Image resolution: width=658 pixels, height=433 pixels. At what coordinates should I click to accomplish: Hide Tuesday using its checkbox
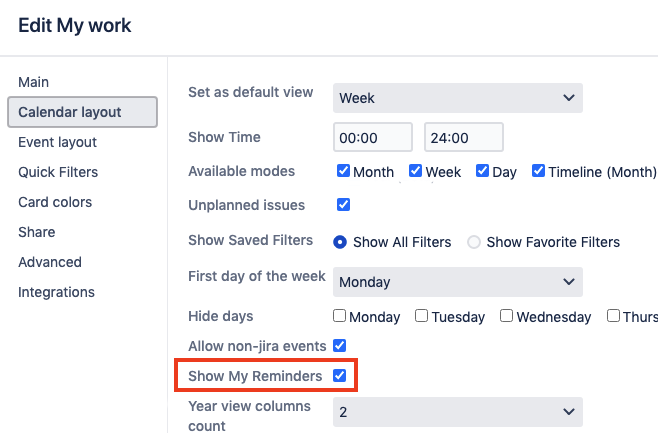pyautogui.click(x=422, y=316)
